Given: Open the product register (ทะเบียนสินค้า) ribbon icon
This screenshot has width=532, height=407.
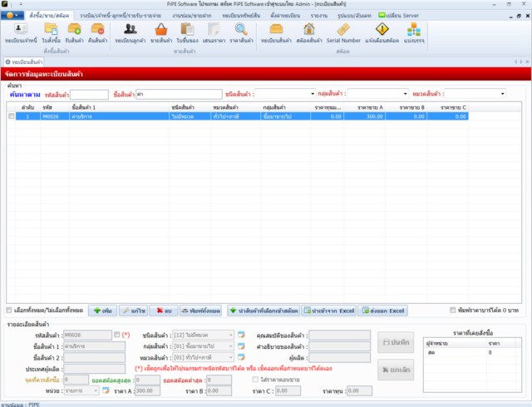Looking at the screenshot, I should click(x=276, y=33).
